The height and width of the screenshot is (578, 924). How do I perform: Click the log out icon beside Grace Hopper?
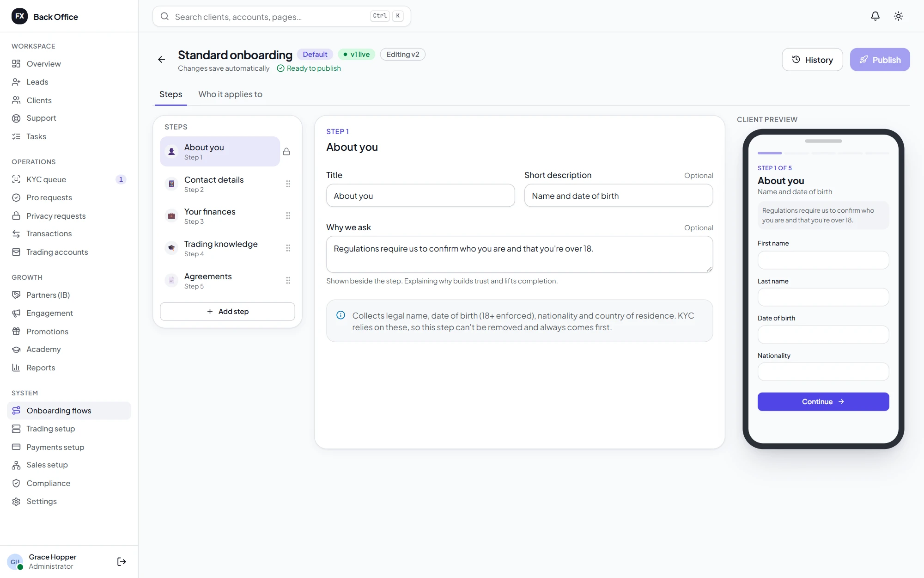[x=122, y=561]
